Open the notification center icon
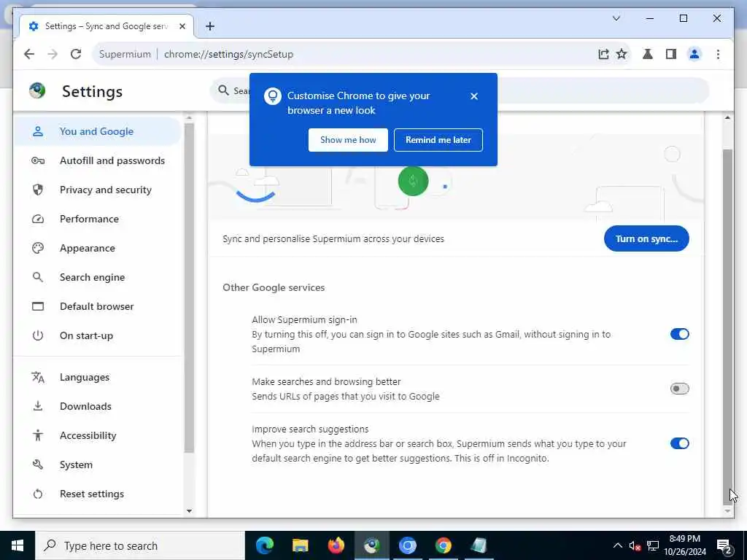 tap(724, 545)
